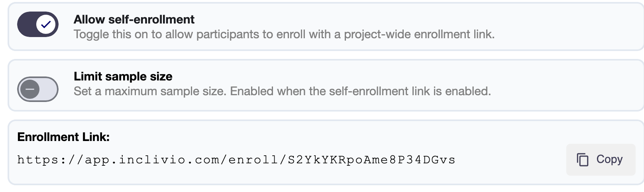The image size is (644, 192).
Task: Click empty space right of the self-enrollment description
Action: 566,35
